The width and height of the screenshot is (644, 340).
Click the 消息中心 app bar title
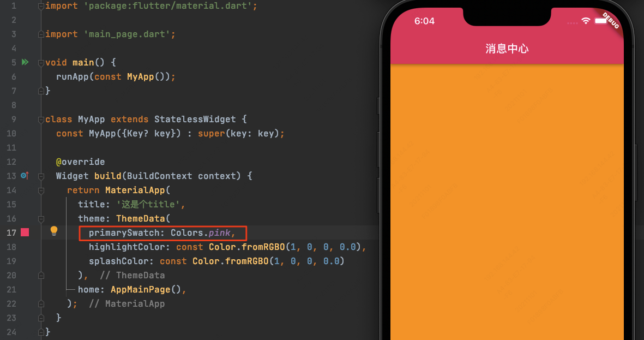tap(507, 49)
